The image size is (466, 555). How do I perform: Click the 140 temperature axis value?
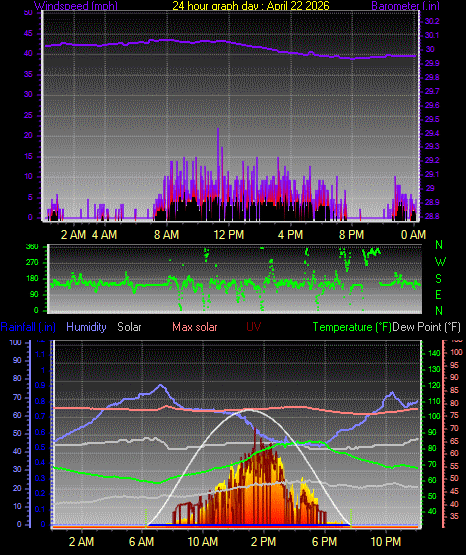click(434, 353)
